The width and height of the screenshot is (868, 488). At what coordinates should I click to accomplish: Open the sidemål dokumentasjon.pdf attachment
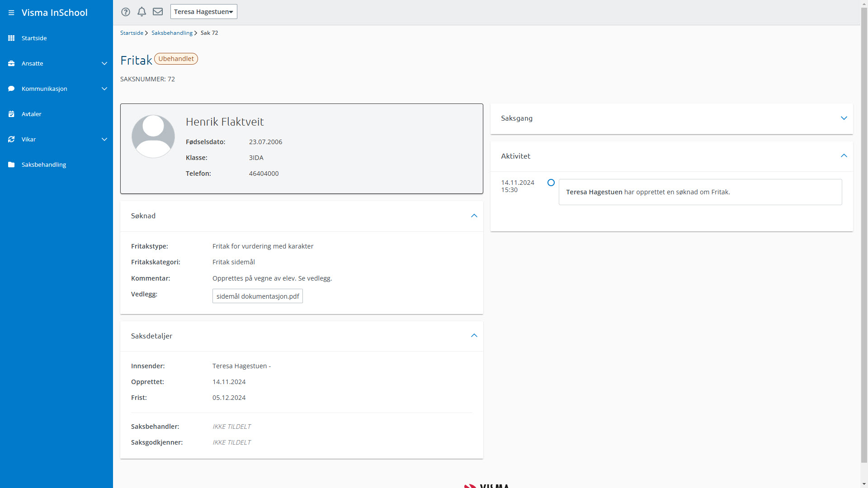(258, 296)
